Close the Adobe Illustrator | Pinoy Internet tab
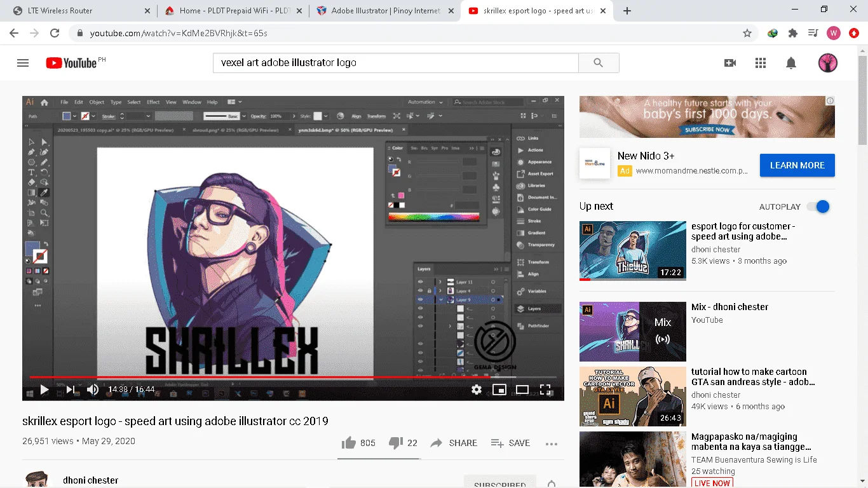Image resolution: width=868 pixels, height=488 pixels. tap(452, 11)
